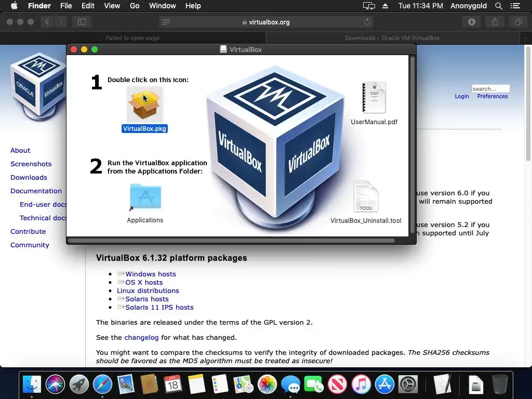
Task: Click the Preferences link on webpage
Action: (493, 96)
